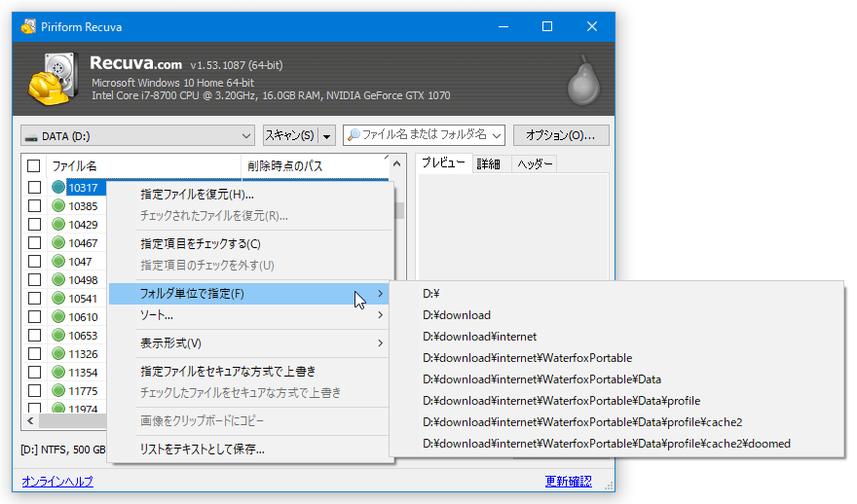857x504 pixels.
Task: Sort by the 削除時点のパス column header
Action: click(315, 166)
